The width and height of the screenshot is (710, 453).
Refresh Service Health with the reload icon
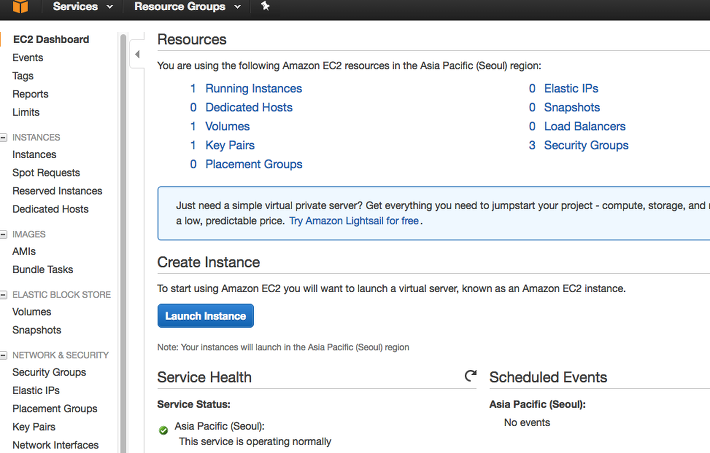470,376
